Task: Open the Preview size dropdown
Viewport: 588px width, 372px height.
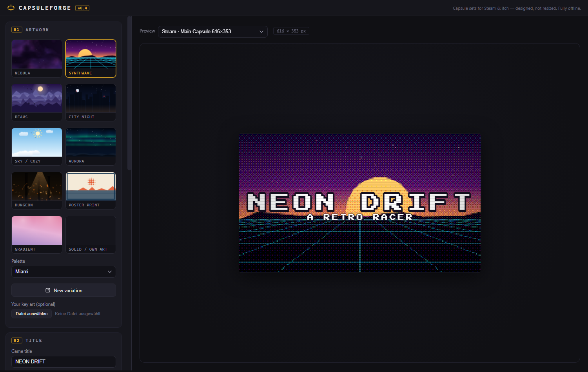Action: coord(213,32)
